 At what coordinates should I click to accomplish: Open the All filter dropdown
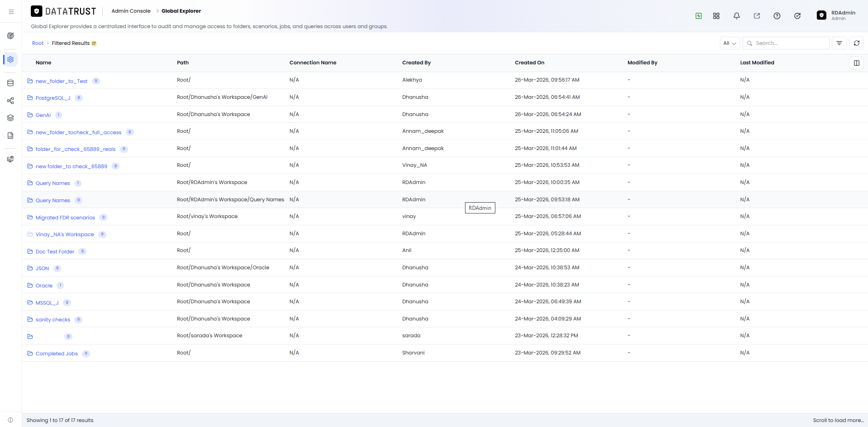click(x=730, y=43)
